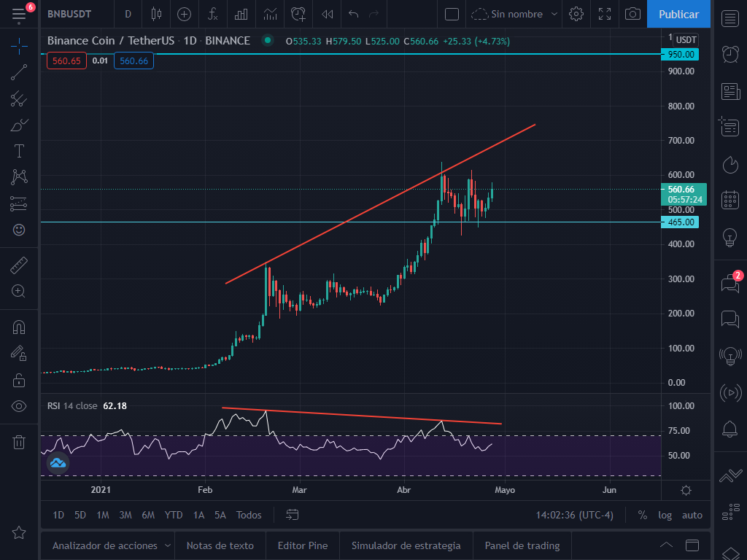Select the YTD date range
This screenshot has width=747, height=560.
coord(174,515)
